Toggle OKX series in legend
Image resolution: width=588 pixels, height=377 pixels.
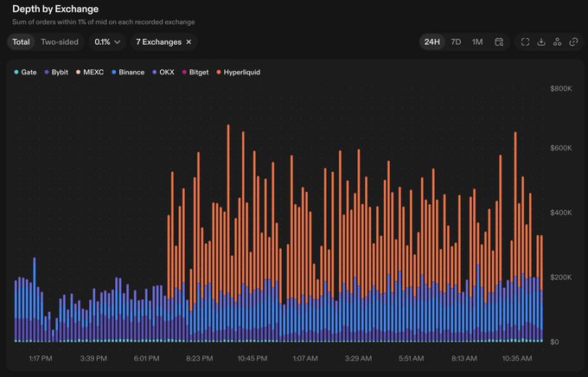tap(163, 72)
